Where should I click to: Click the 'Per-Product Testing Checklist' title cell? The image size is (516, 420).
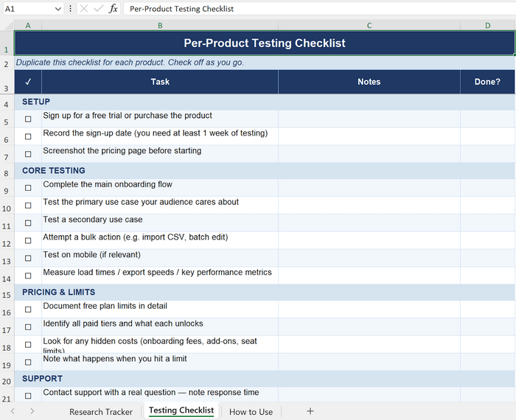click(x=264, y=43)
